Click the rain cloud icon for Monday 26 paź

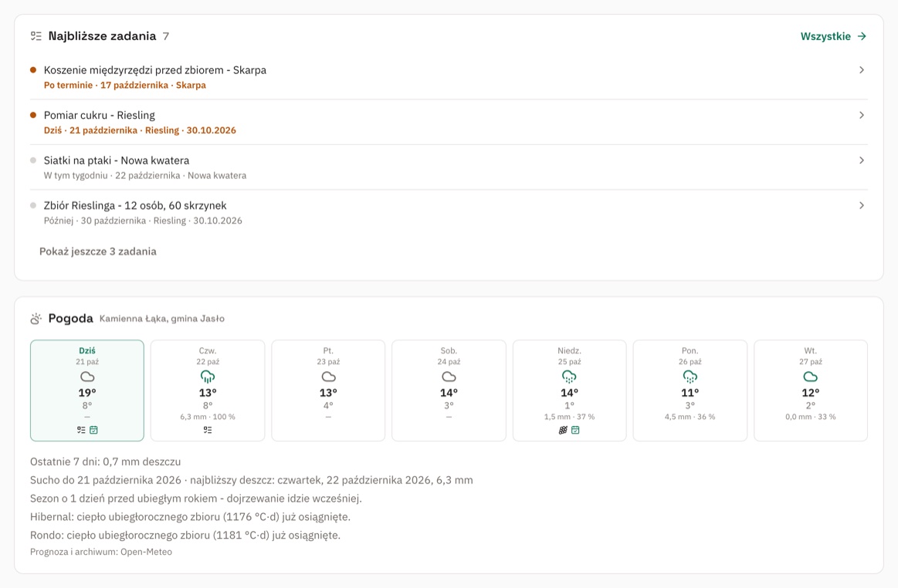(x=690, y=377)
